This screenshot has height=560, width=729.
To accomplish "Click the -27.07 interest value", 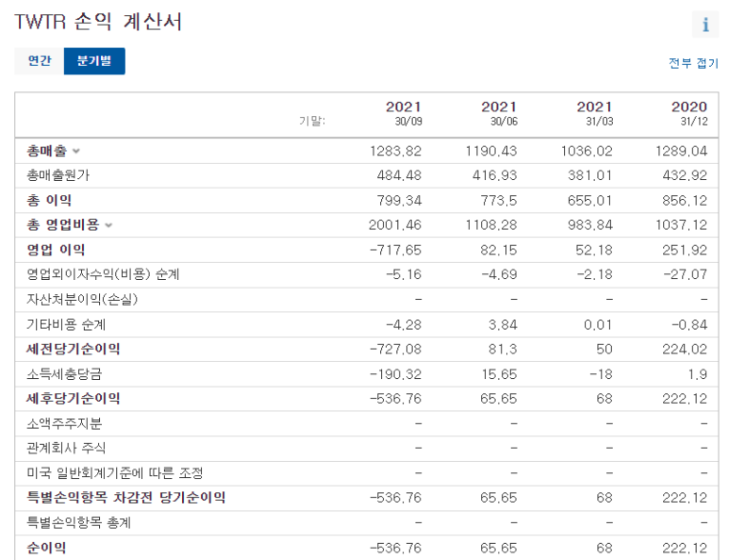I will point(686,274).
